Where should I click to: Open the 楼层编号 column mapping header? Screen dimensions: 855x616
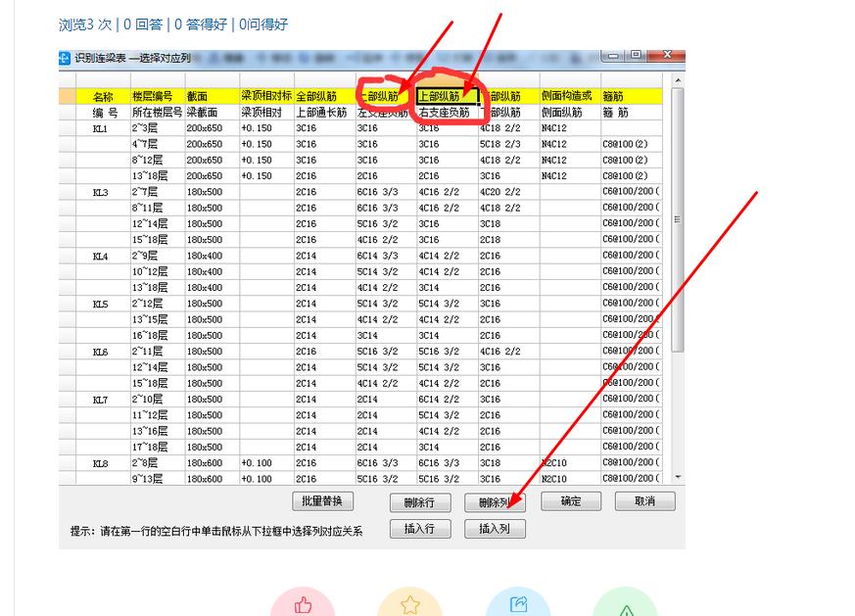pyautogui.click(x=158, y=97)
